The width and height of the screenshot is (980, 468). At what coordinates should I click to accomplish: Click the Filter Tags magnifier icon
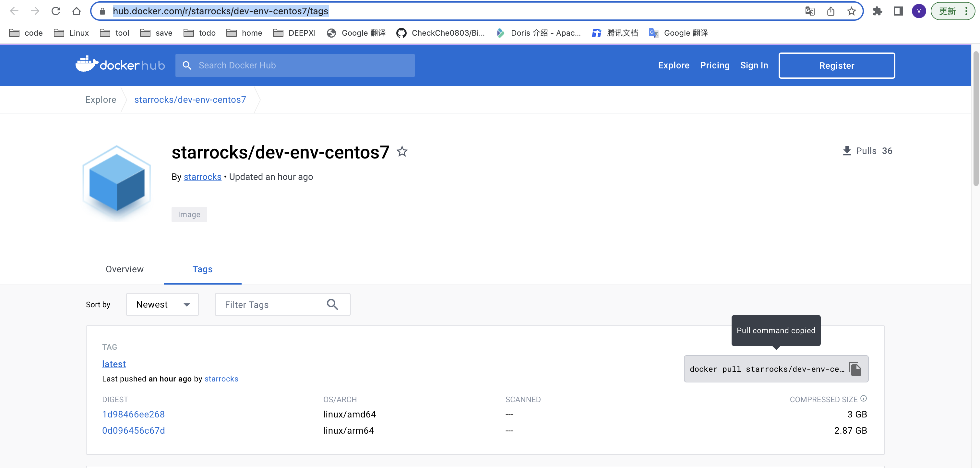[x=332, y=304]
